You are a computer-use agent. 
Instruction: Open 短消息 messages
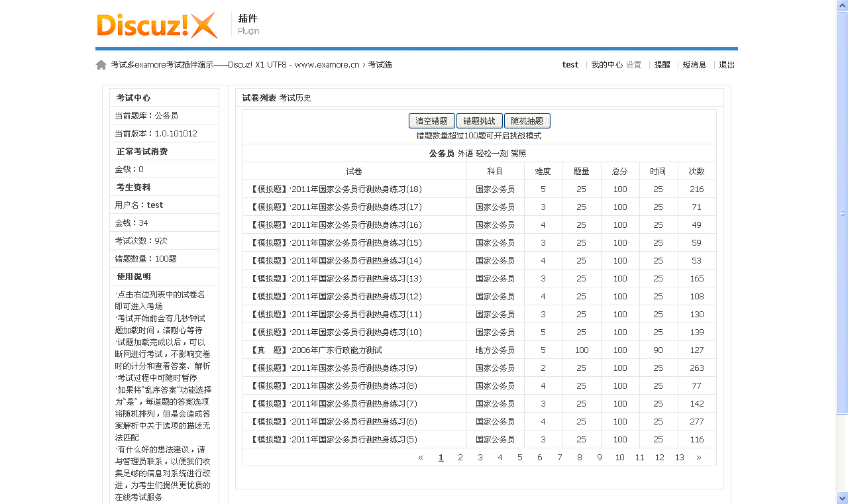point(693,64)
